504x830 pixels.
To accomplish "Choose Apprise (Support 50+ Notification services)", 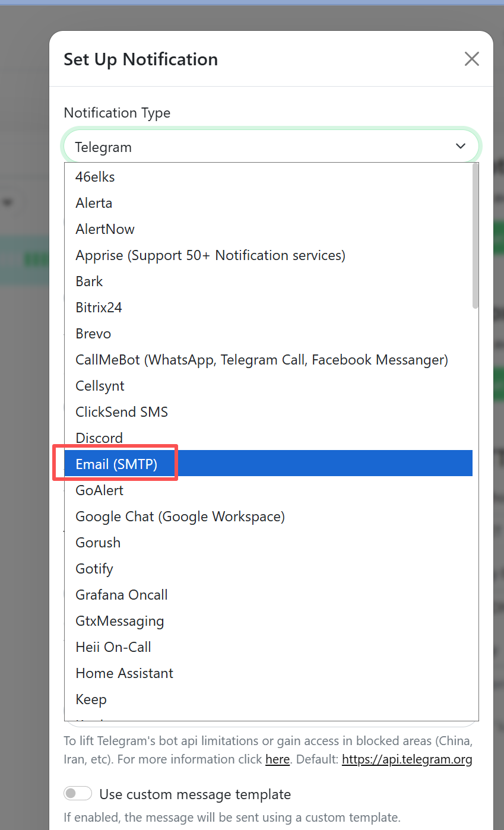I will [210, 255].
